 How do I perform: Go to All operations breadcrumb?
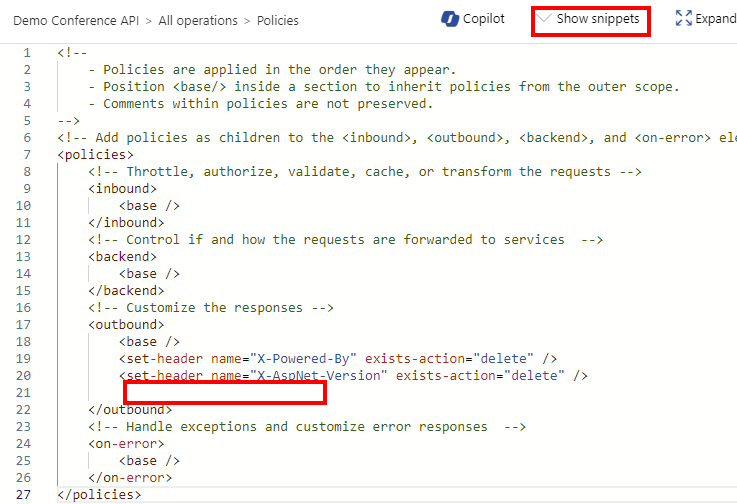pyautogui.click(x=198, y=21)
